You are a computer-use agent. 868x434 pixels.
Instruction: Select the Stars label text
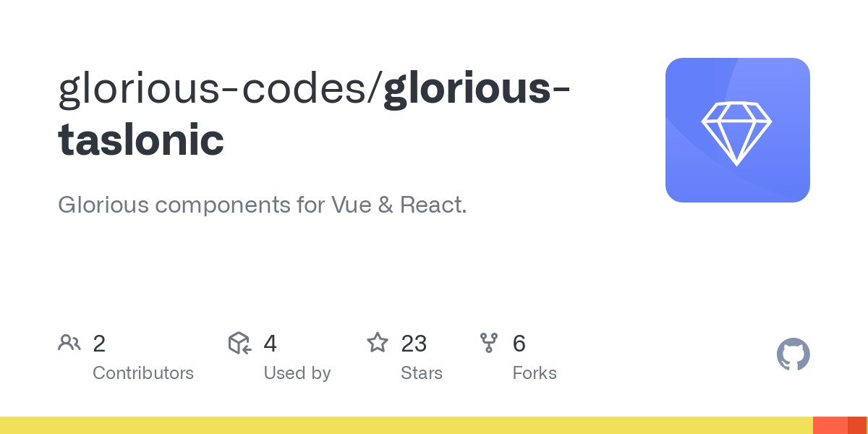coord(422,373)
